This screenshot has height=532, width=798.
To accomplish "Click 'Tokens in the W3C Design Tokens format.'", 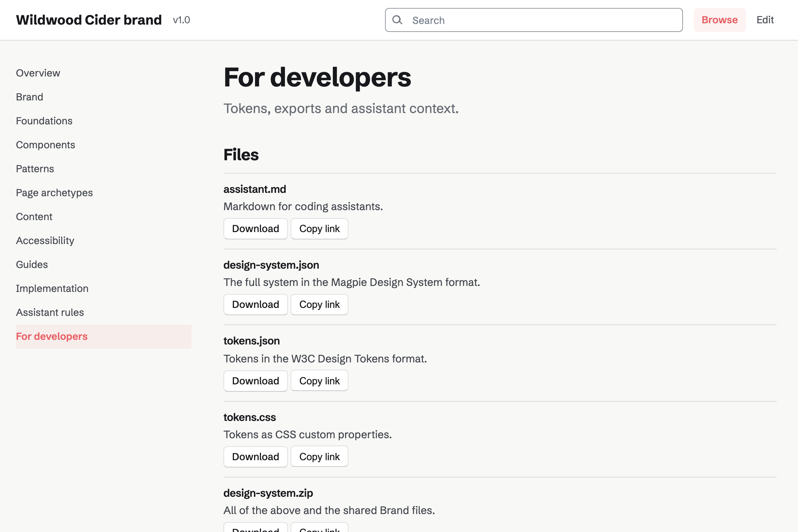I will [x=325, y=359].
